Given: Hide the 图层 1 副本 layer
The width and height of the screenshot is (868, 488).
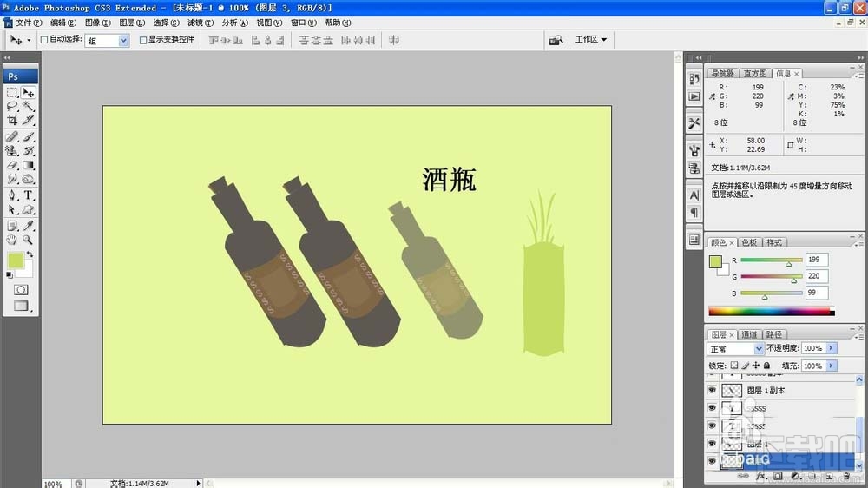Looking at the screenshot, I should [712, 391].
